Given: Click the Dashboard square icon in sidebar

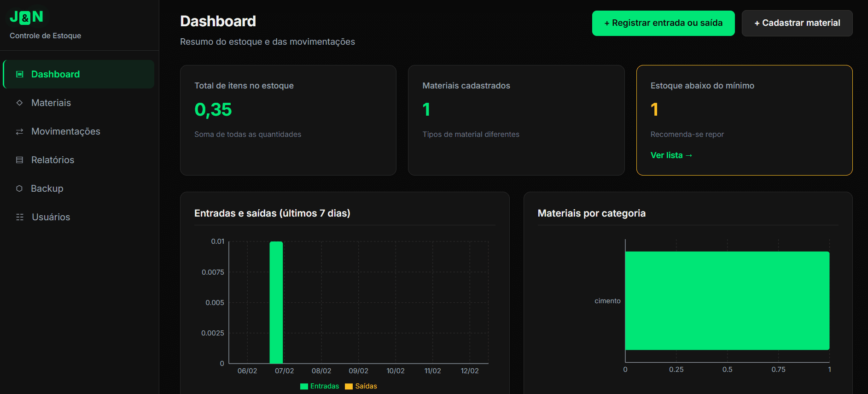Looking at the screenshot, I should [20, 74].
